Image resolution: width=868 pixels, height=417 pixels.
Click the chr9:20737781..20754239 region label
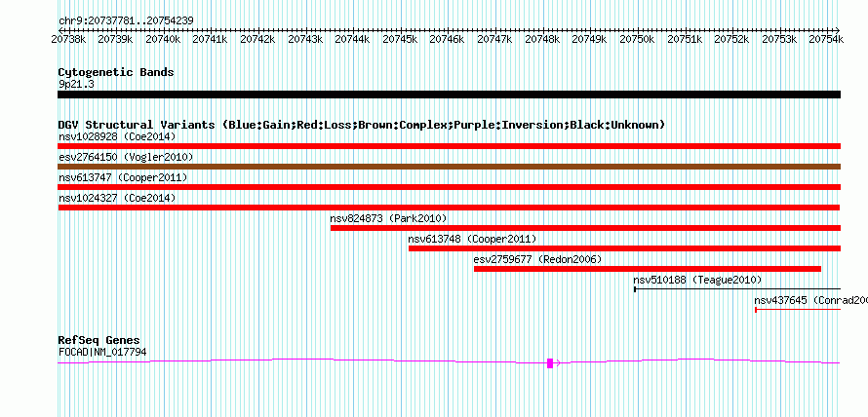coord(126,21)
